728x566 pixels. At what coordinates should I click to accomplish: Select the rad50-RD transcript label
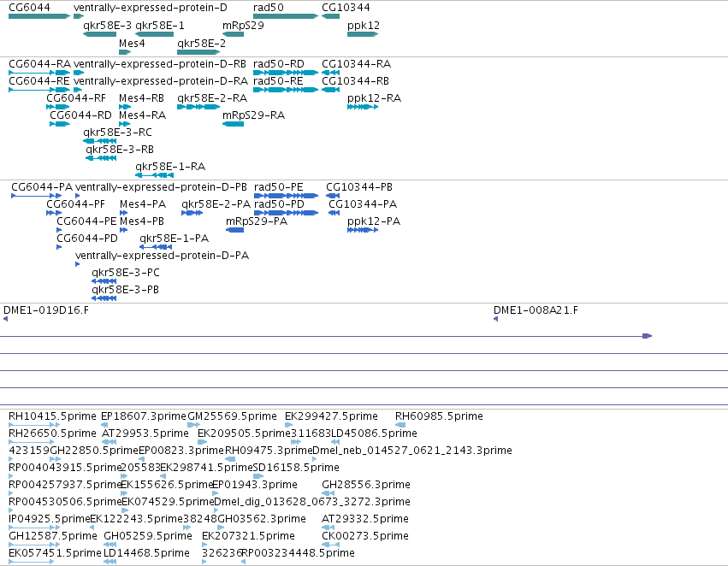(279, 63)
